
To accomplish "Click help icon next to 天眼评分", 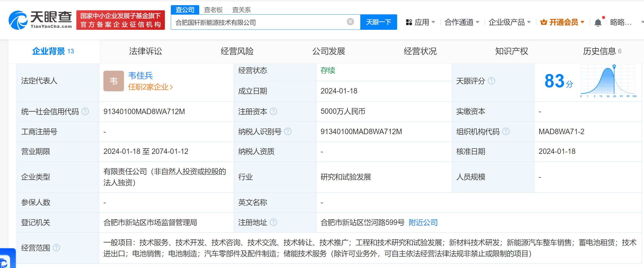I will point(491,81).
